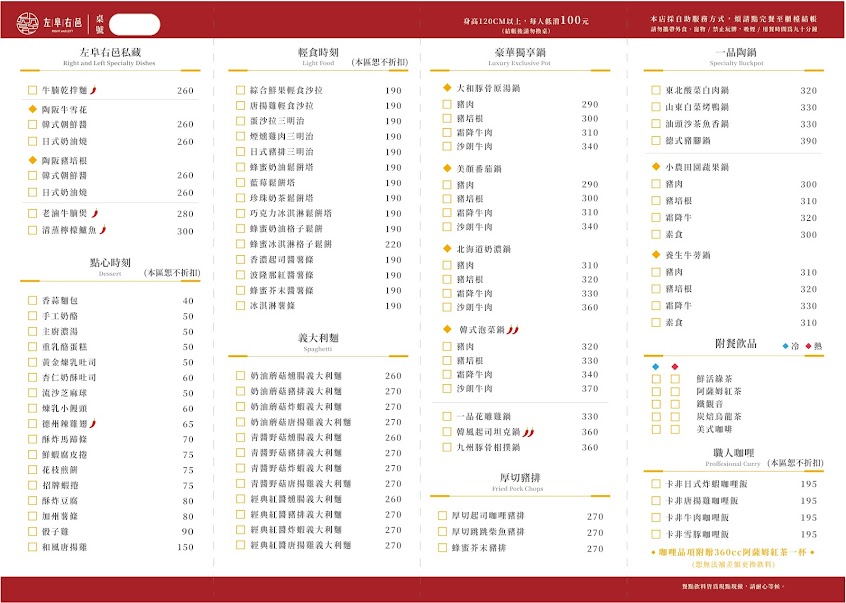The image size is (846, 603).
Task: Select the 奶油蘑菇燻腸義大利麵 checkbox
Action: (241, 375)
